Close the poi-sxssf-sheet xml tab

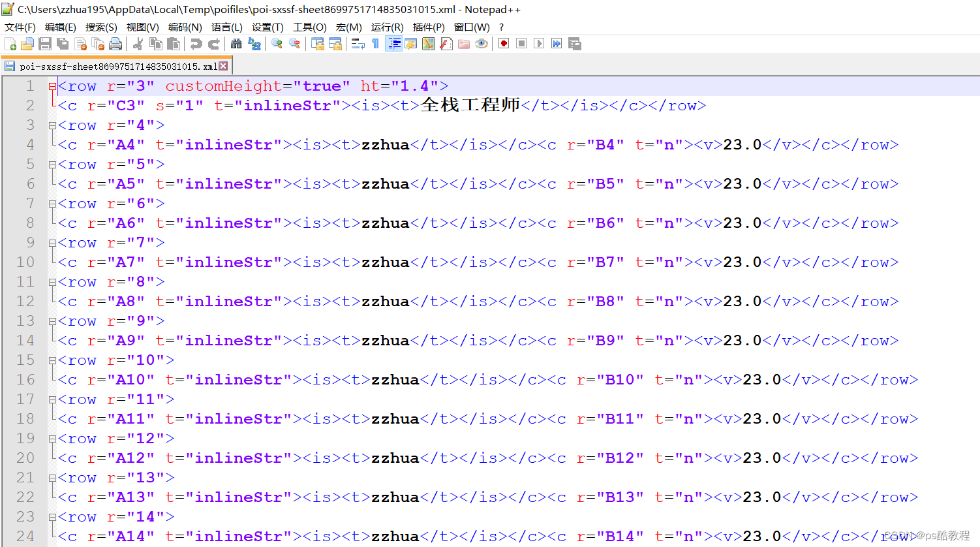click(x=223, y=66)
